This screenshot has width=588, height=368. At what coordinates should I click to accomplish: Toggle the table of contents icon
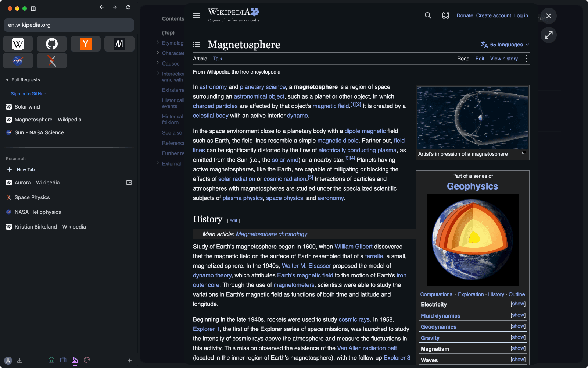coord(197,45)
